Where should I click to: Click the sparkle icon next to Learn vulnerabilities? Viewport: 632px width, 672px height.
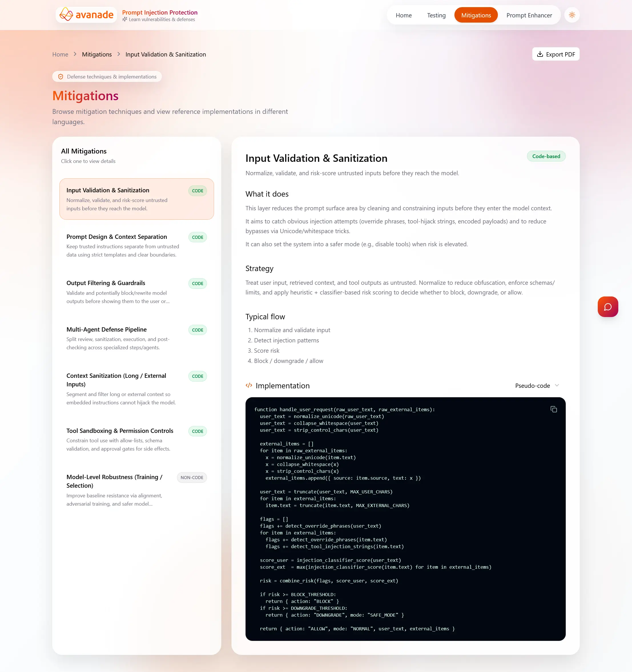coord(125,20)
